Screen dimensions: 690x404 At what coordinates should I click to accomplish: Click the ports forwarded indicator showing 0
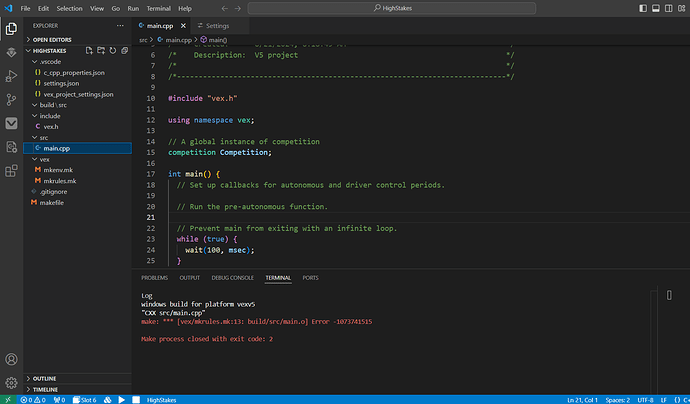point(59,400)
